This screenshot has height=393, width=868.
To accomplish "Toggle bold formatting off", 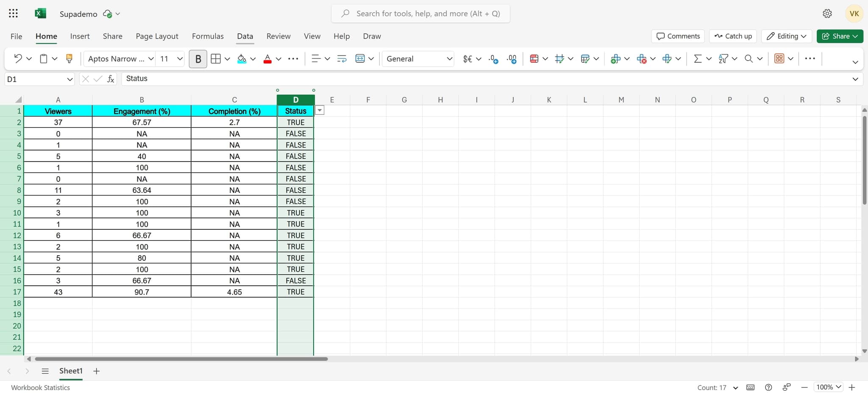I will [198, 59].
